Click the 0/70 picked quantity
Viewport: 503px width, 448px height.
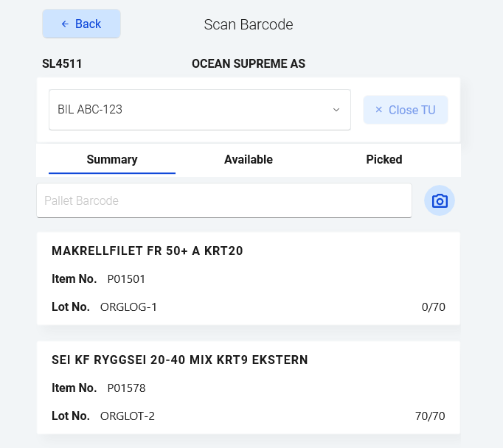point(433,307)
